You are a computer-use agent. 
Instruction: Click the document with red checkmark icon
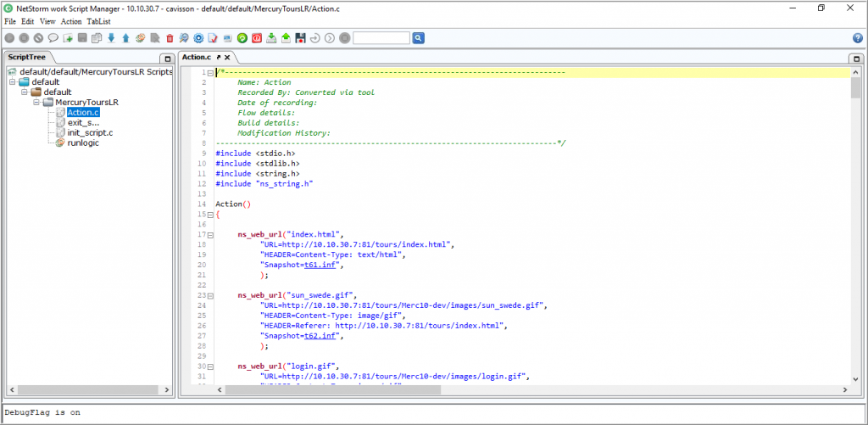[x=213, y=38]
